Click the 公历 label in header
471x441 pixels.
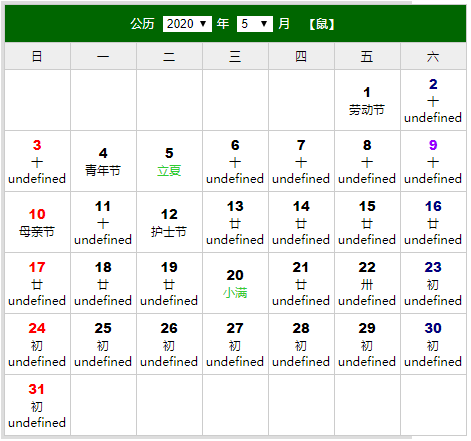[142, 24]
